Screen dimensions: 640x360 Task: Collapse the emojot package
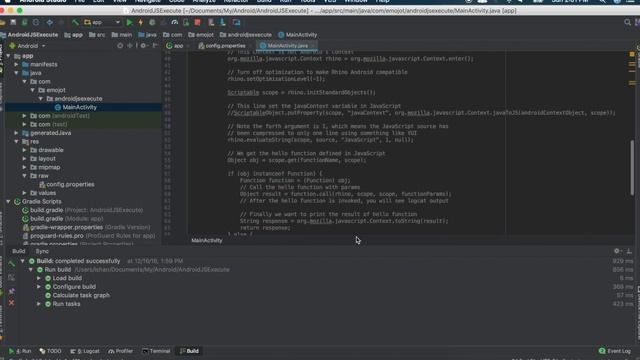coord(33,90)
